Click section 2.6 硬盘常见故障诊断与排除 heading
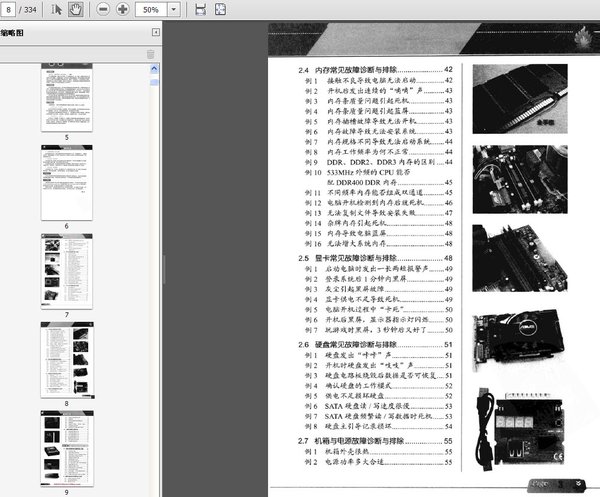The image size is (600, 497). (375, 344)
